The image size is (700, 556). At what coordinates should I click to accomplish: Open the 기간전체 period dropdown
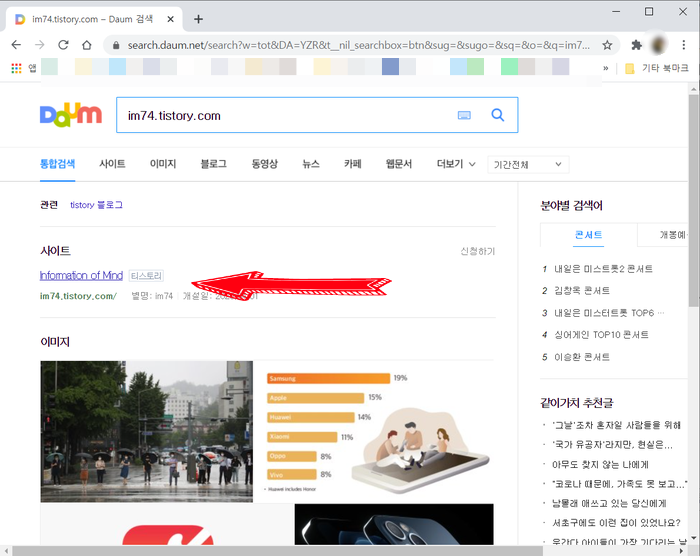(x=528, y=165)
